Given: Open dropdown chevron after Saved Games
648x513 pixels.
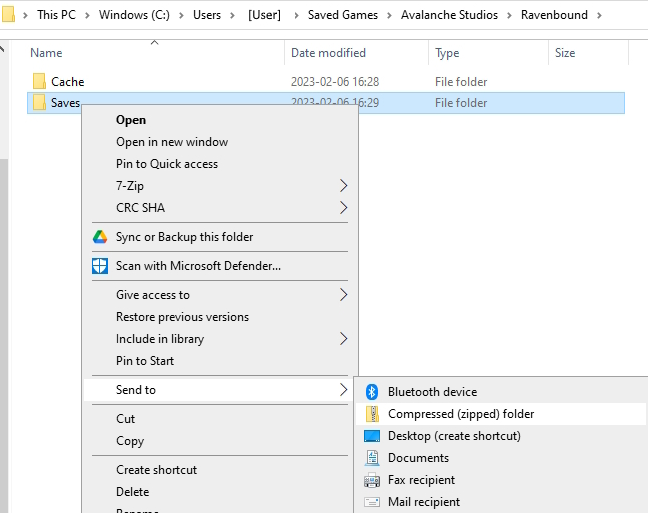Looking at the screenshot, I should (389, 15).
